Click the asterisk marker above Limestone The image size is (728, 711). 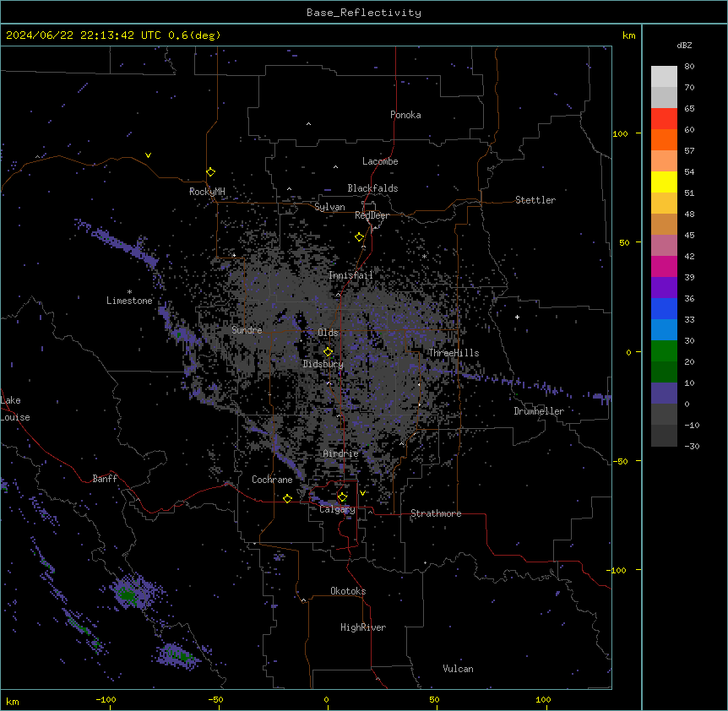tap(129, 292)
